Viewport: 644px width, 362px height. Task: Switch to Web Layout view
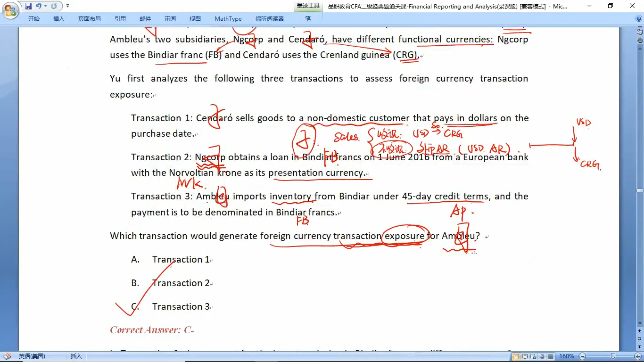tap(533, 356)
